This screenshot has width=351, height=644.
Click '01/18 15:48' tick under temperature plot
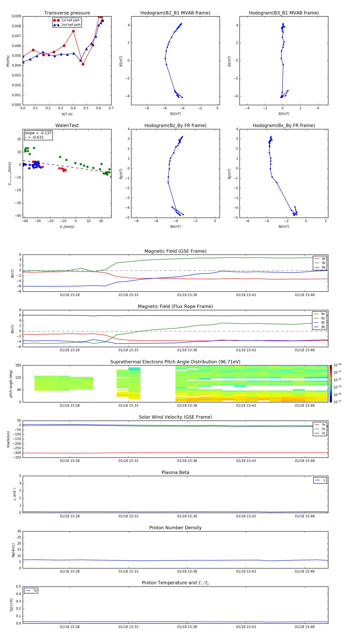pyautogui.click(x=305, y=627)
